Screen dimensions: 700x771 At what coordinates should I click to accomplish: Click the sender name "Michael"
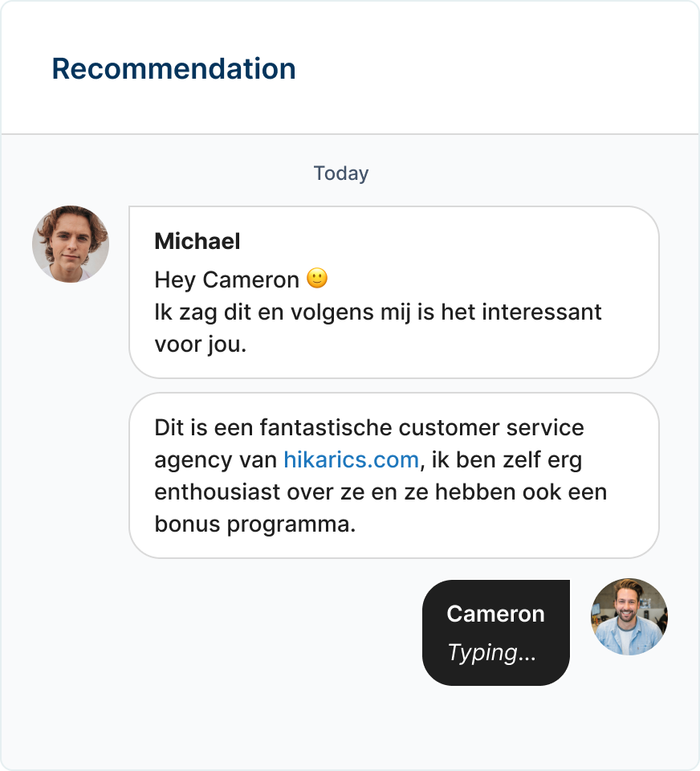coord(197,241)
